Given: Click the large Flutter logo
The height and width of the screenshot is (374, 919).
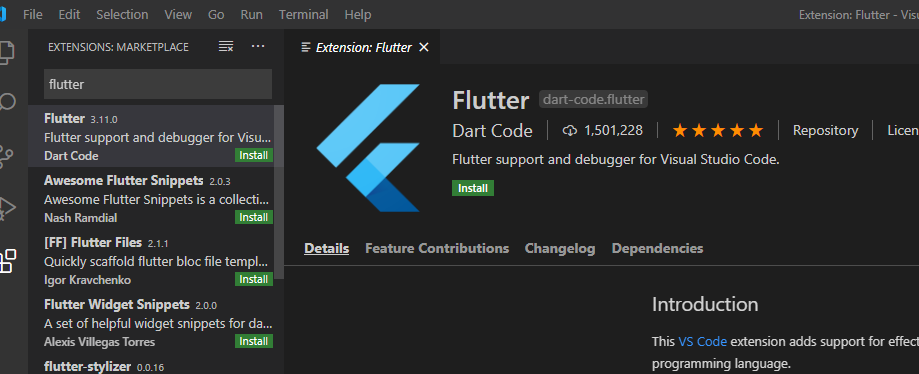Looking at the screenshot, I should 369,148.
